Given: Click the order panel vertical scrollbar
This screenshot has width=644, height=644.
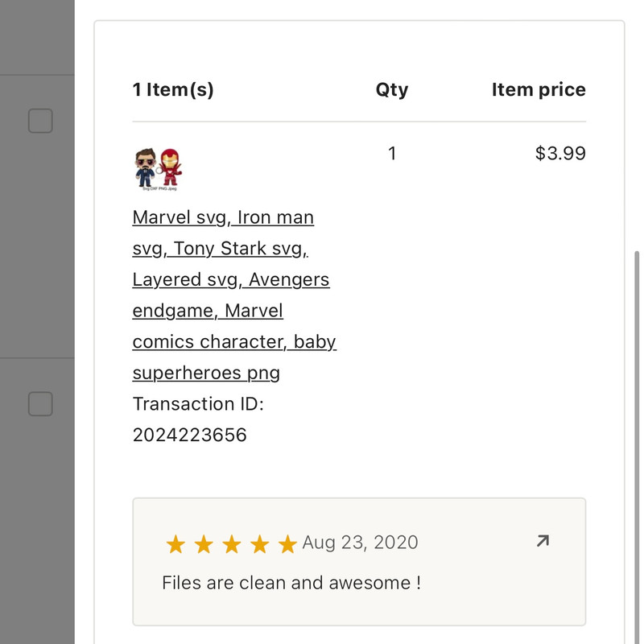Looking at the screenshot, I should point(638,402).
